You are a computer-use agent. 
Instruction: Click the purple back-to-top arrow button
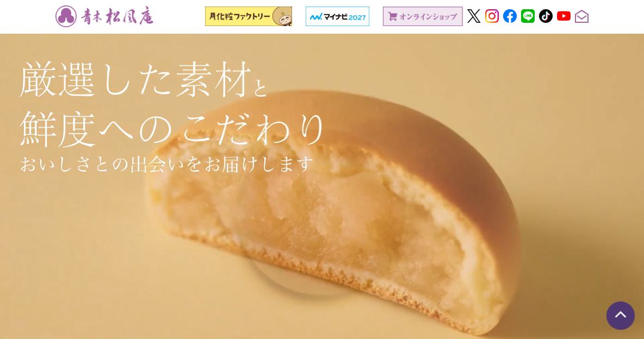tap(620, 316)
